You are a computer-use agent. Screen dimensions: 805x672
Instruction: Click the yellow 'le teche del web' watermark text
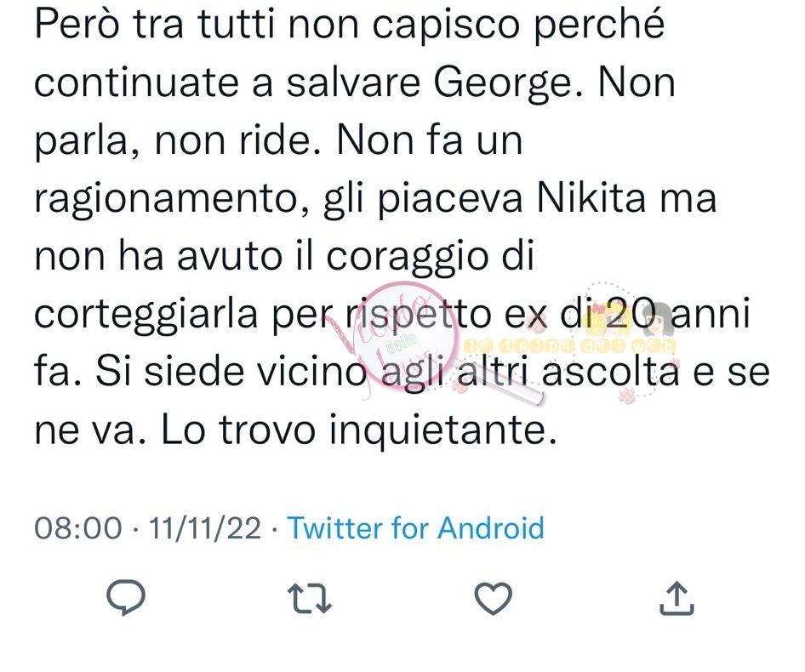tap(570, 346)
